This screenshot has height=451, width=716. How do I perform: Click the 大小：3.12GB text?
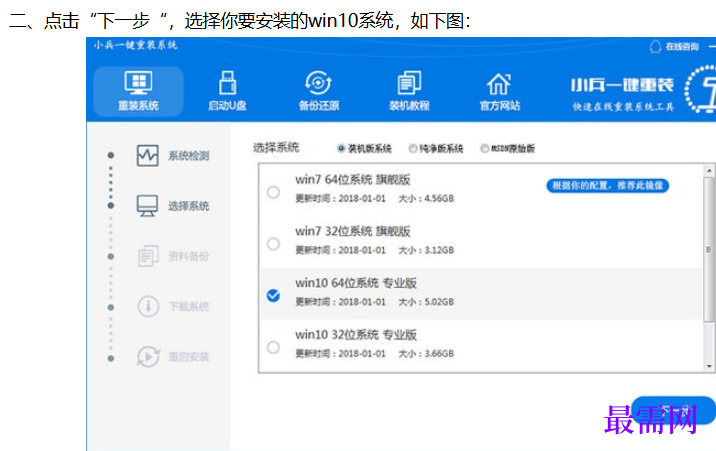point(426,250)
